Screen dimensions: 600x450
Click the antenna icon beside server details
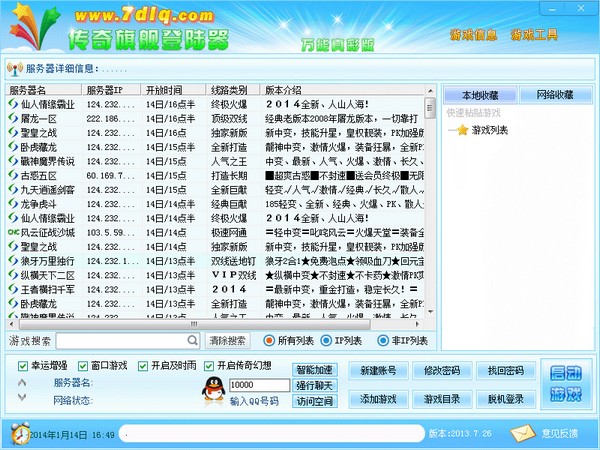[15, 68]
